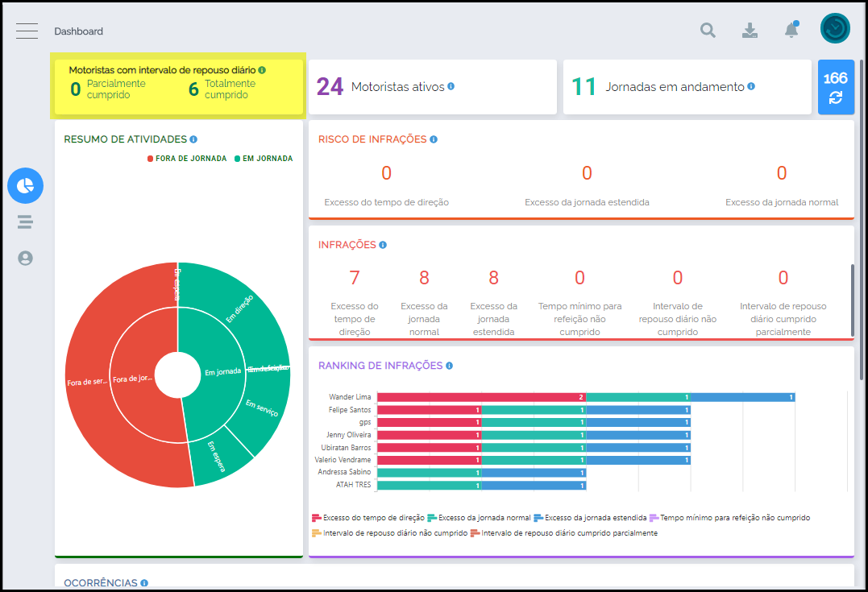Click the download icon in header
The image size is (868, 592).
tap(750, 31)
